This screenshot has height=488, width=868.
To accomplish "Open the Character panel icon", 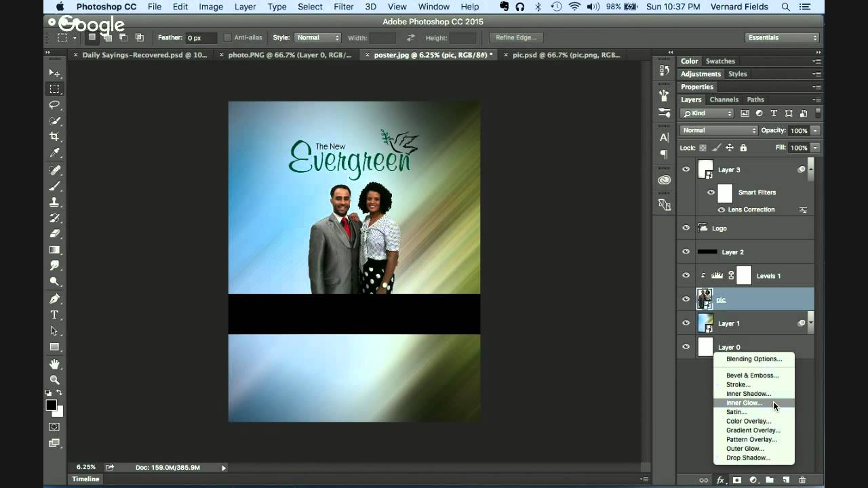I will coord(664,138).
